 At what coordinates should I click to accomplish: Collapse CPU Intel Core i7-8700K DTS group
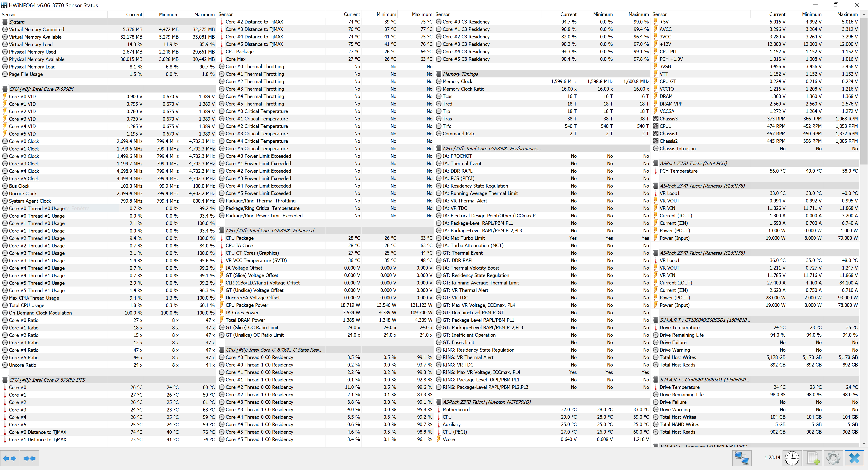click(47, 380)
